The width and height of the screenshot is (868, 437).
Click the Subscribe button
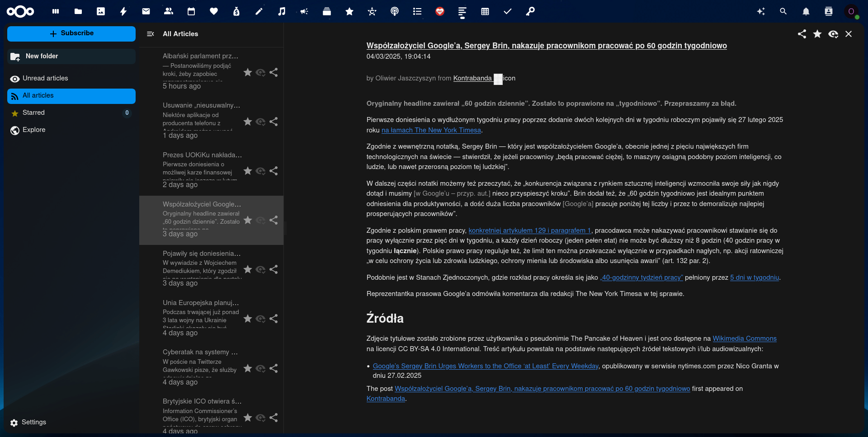[71, 33]
